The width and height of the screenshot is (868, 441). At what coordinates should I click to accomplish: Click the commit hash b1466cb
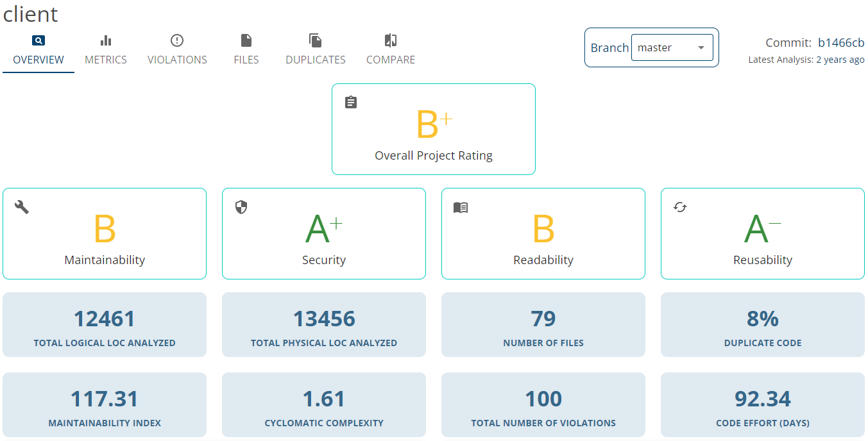pos(841,43)
